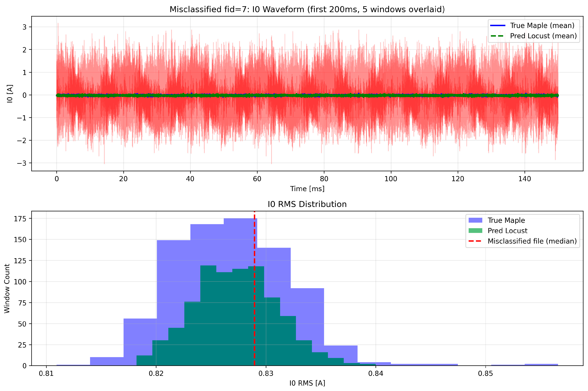The height and width of the screenshot is (391, 588).
Task: Select the "Pred Locust (mean)" legend label
Action: (x=543, y=36)
